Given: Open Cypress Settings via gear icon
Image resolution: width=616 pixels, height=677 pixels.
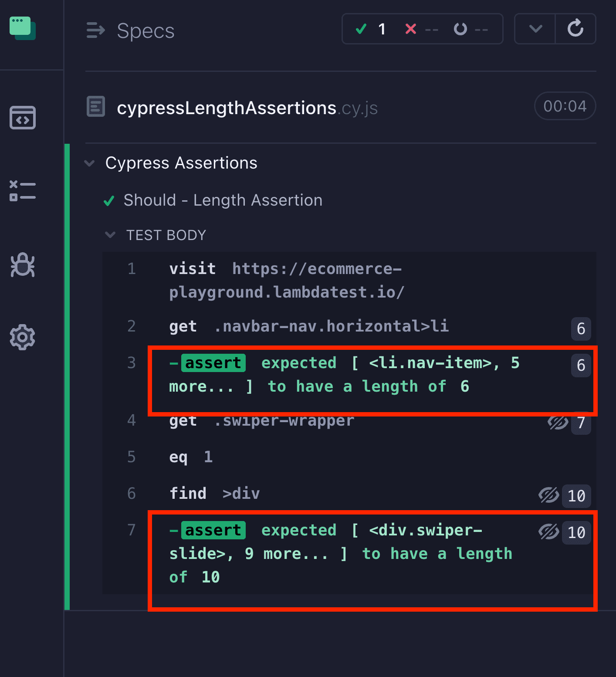Looking at the screenshot, I should coord(22,336).
